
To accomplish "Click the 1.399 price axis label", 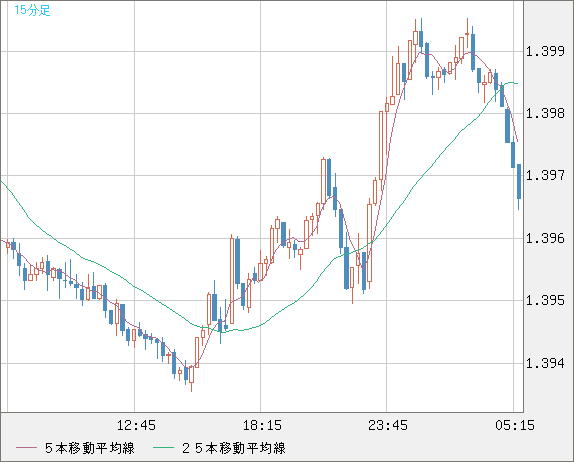I will coord(545,51).
